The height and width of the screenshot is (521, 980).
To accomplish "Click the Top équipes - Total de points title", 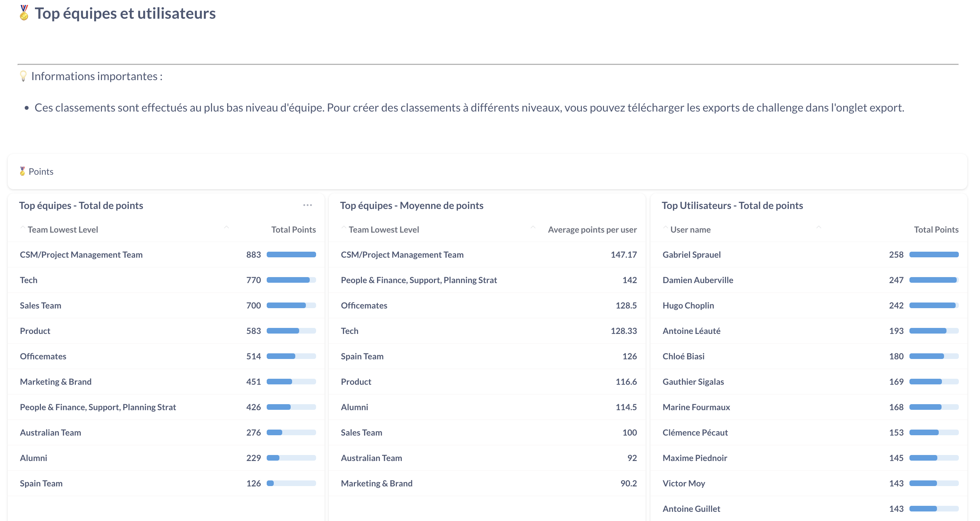I will (x=81, y=205).
